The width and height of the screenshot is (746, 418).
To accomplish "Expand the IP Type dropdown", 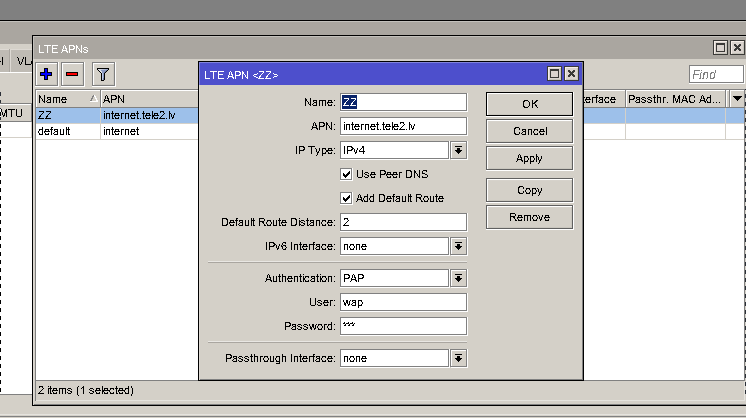I will coord(458,150).
